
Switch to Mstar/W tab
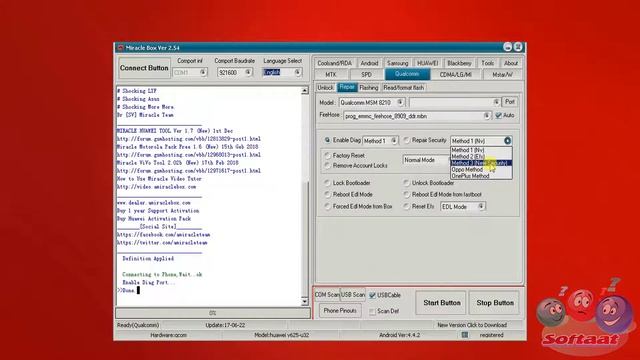coord(502,75)
